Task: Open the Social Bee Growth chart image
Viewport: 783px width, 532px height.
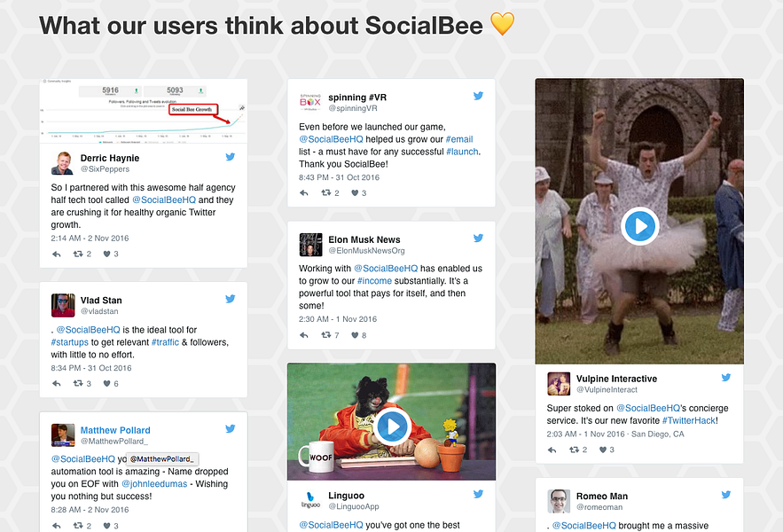Action: click(144, 111)
